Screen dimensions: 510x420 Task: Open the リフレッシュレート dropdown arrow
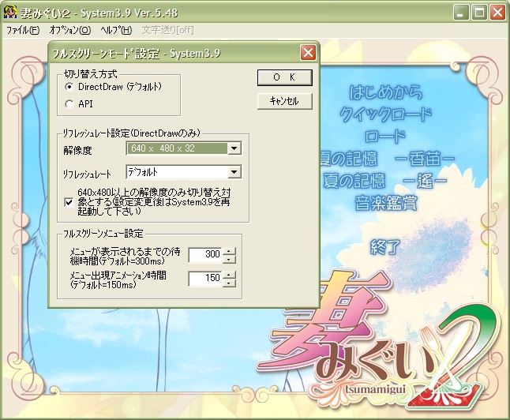pyautogui.click(x=234, y=172)
